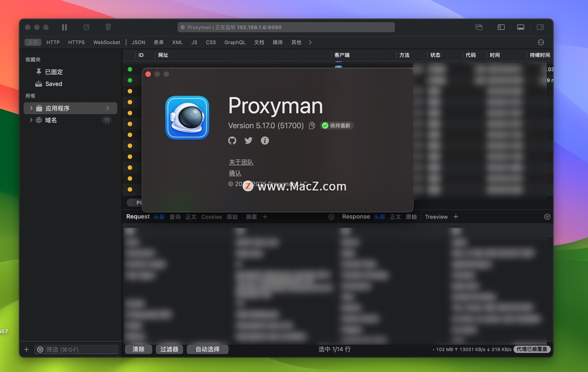Clear the session with the trash icon
The width and height of the screenshot is (588, 372).
click(x=108, y=27)
